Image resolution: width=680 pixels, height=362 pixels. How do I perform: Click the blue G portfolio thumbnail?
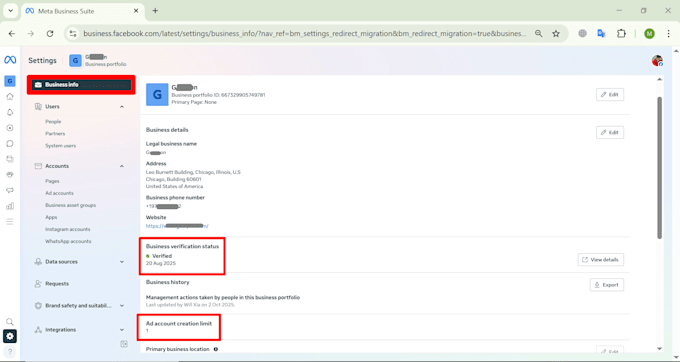[157, 95]
